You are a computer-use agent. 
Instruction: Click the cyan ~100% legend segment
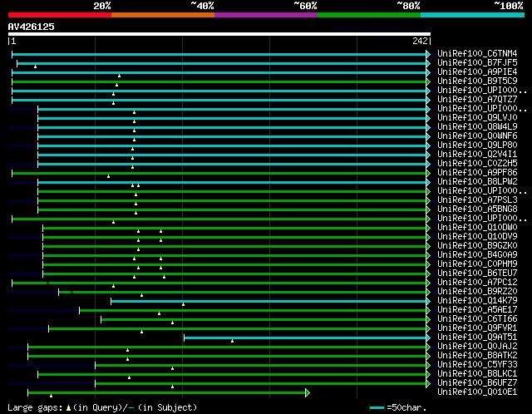click(472, 15)
